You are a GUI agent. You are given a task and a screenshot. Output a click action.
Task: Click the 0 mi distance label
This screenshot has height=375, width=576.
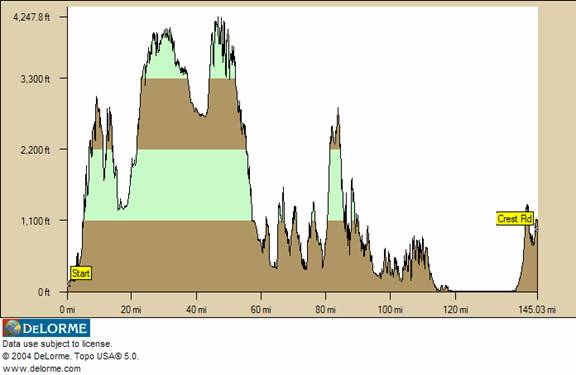click(67, 310)
